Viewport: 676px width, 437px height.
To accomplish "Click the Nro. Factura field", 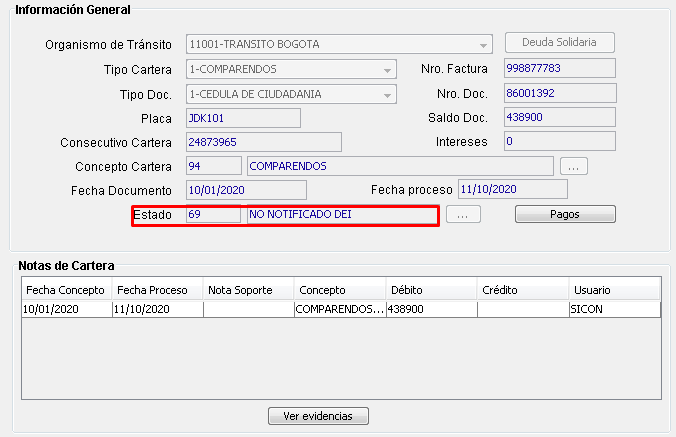I will [x=559, y=69].
